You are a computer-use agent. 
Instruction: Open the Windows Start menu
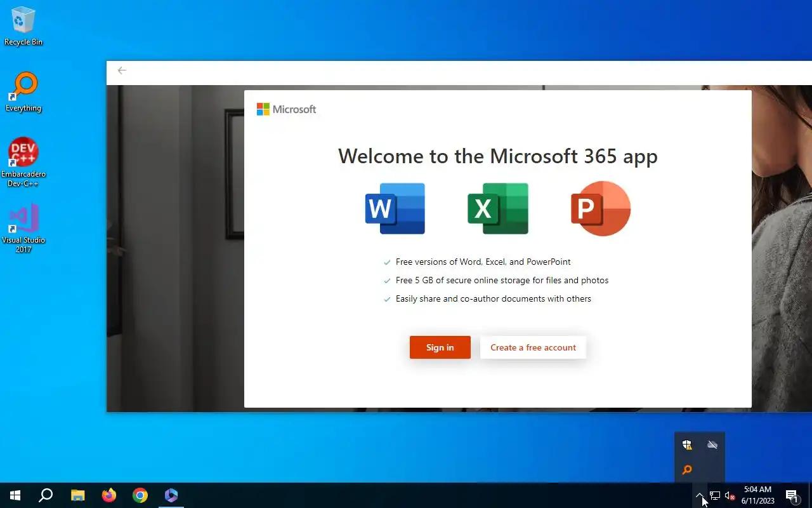[15, 495]
